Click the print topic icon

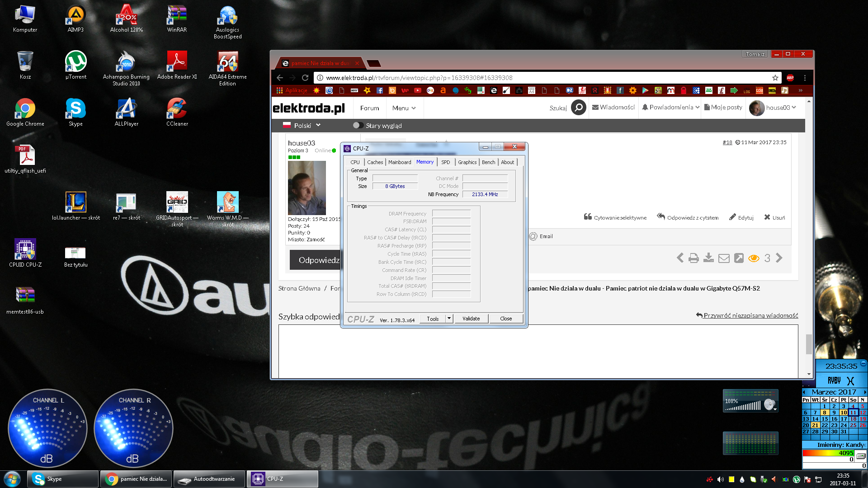click(x=693, y=258)
